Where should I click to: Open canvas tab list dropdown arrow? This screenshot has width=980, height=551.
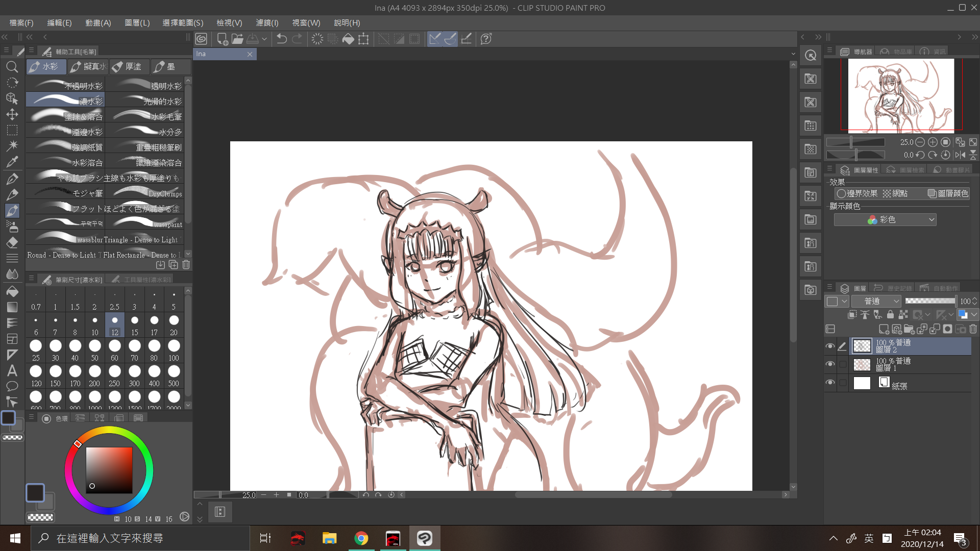pos(793,54)
